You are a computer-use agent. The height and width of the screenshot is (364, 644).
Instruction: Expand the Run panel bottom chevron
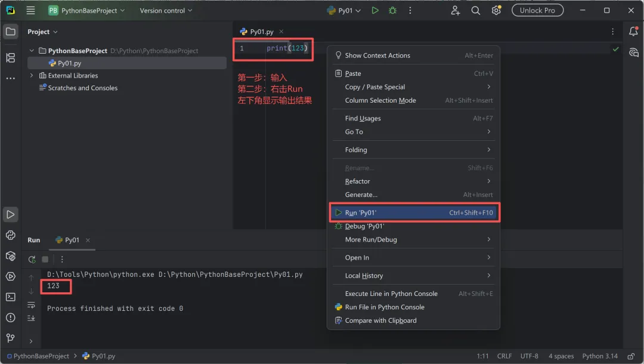pyautogui.click(x=31, y=341)
